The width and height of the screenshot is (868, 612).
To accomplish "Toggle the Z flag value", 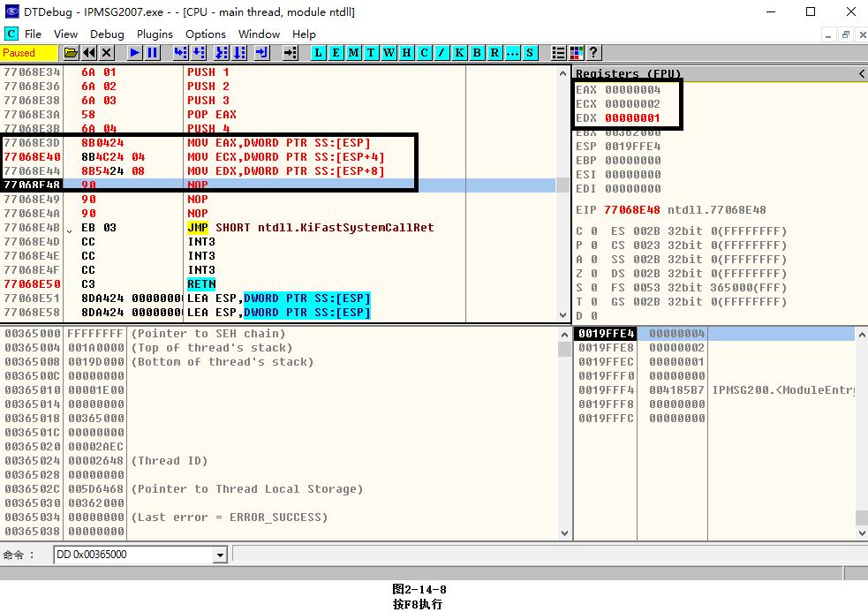I will pyautogui.click(x=594, y=274).
